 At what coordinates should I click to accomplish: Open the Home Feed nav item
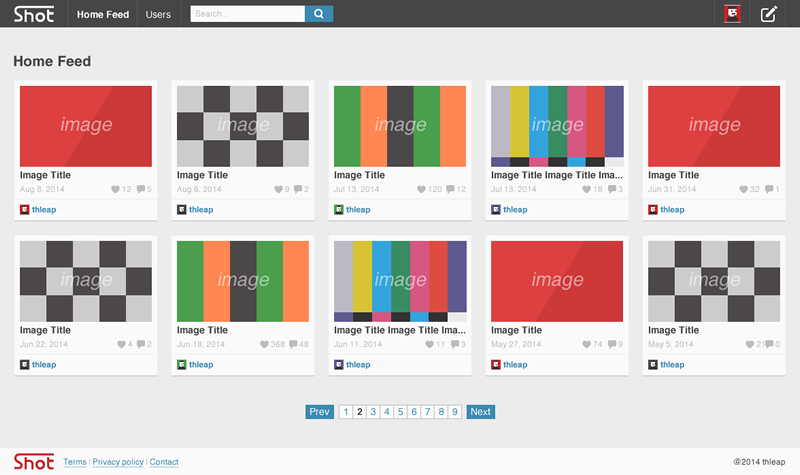pos(103,14)
